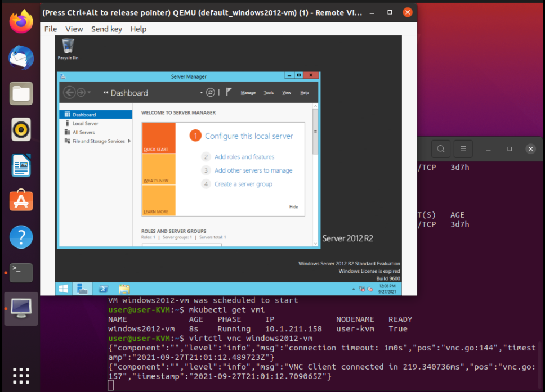This screenshot has width=545, height=392.
Task: Click Add other servers to manage
Action: point(253,170)
